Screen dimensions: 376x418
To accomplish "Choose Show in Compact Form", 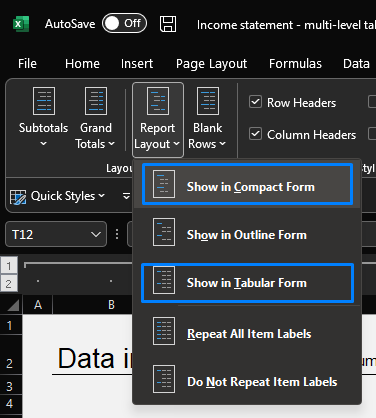I will click(247, 184).
